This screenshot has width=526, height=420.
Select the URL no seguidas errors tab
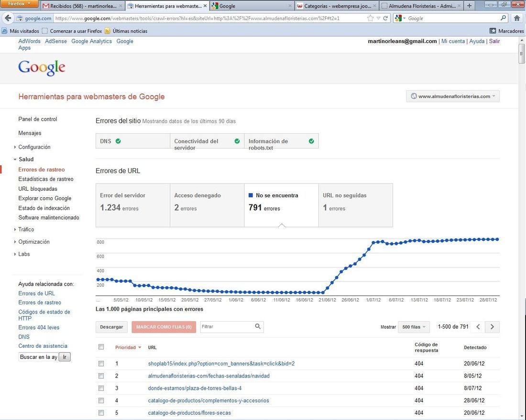coord(356,205)
